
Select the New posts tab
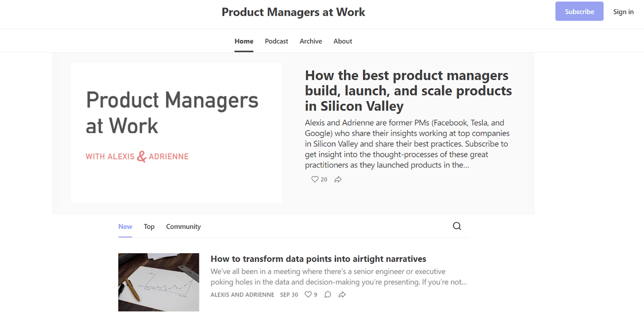click(125, 226)
